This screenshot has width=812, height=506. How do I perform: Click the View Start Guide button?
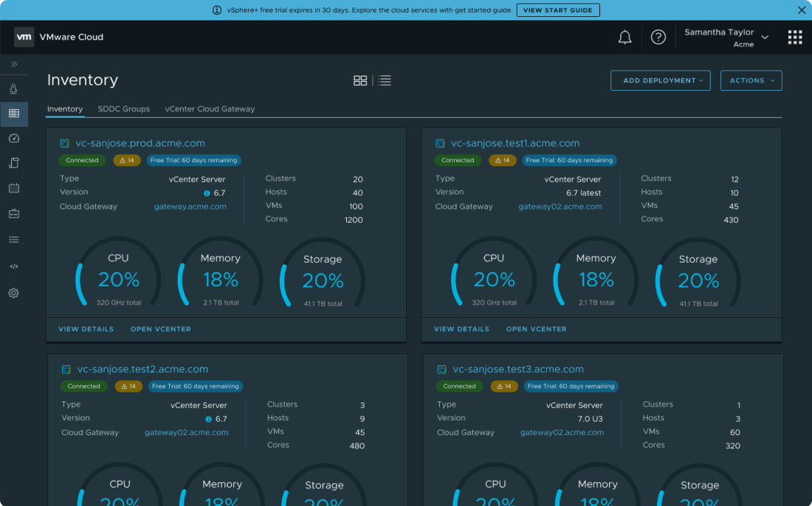point(558,10)
